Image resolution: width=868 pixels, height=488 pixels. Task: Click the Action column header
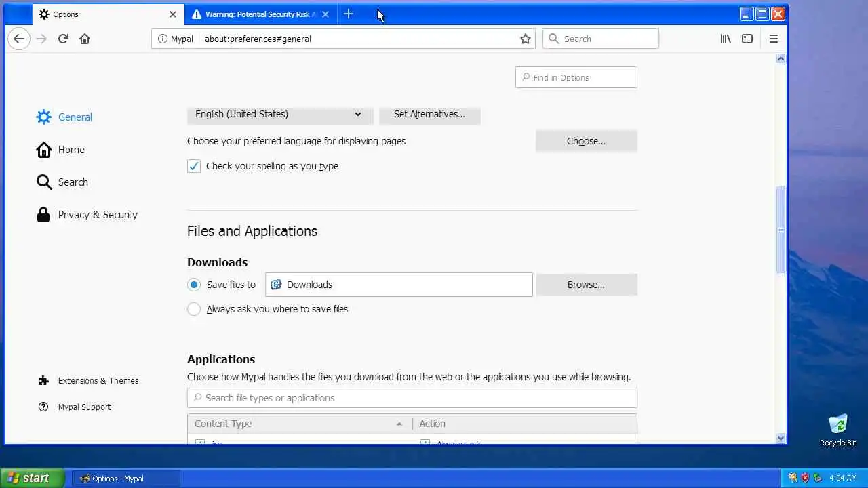pyautogui.click(x=525, y=424)
